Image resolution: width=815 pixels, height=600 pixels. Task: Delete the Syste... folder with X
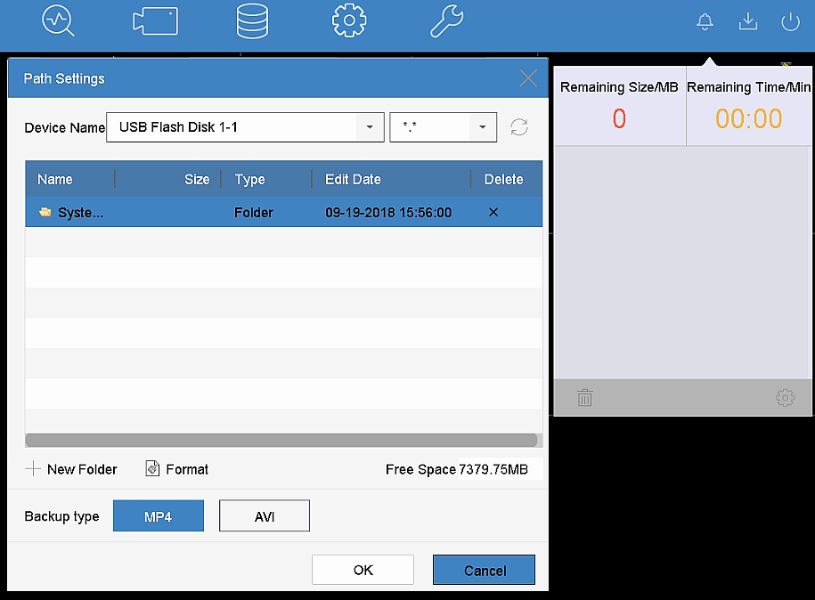(493, 212)
